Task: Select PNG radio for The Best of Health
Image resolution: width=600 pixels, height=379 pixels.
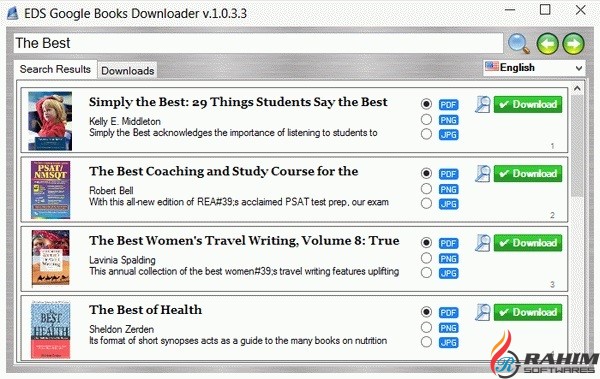Action: (x=426, y=327)
